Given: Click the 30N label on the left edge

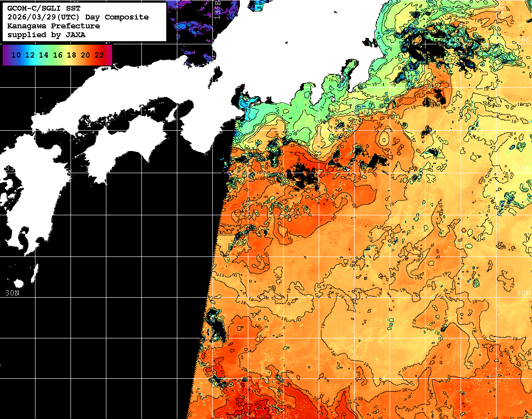Looking at the screenshot, I should coord(12,293).
